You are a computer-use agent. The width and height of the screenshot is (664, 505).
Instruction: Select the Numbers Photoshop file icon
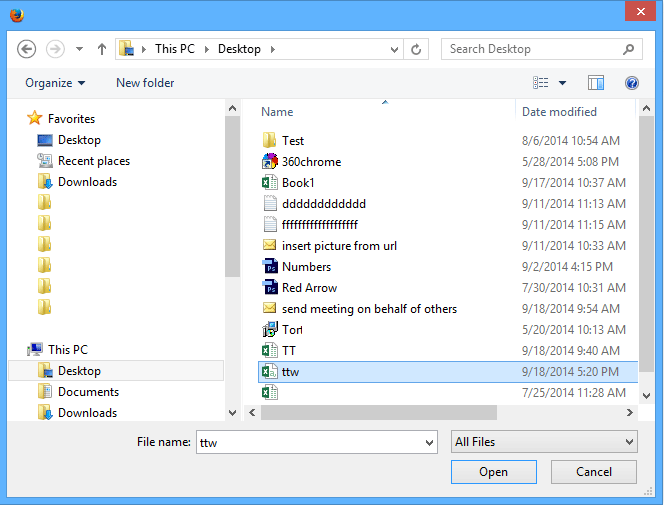coord(270,266)
